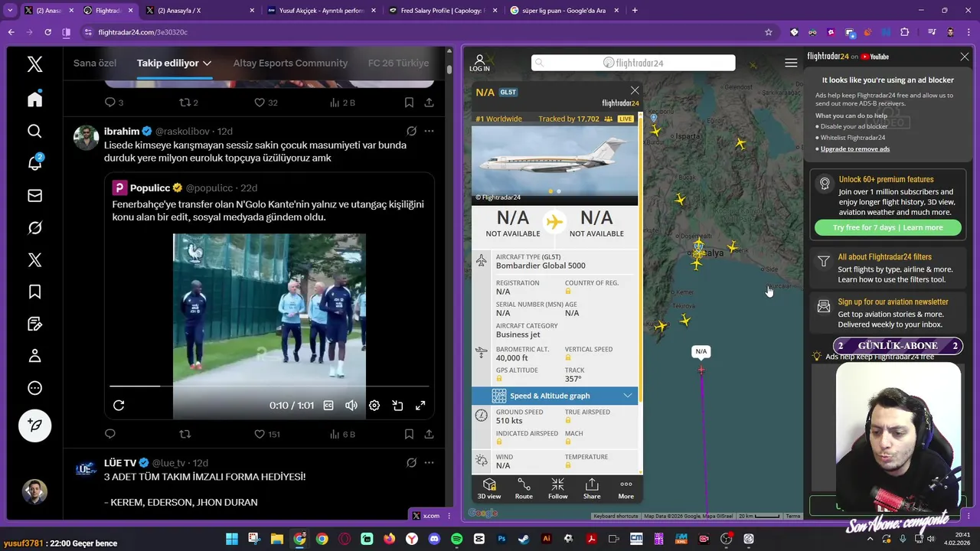Toggle video captions (CC) button
The width and height of the screenshot is (980, 551).
pos(328,406)
